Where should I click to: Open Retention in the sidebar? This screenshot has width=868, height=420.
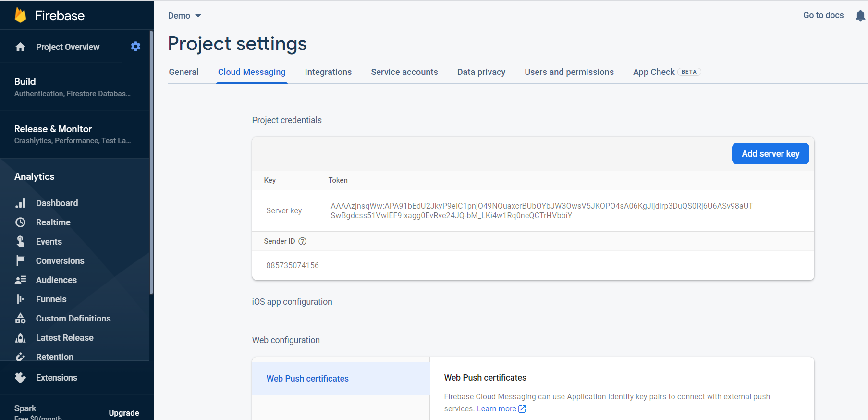click(55, 357)
